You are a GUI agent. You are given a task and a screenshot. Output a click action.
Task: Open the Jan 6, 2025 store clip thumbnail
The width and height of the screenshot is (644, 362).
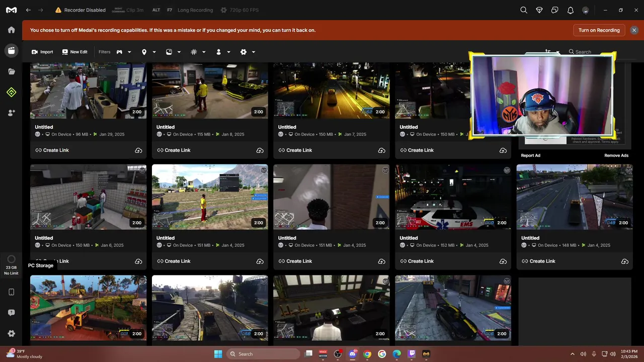coord(88,197)
